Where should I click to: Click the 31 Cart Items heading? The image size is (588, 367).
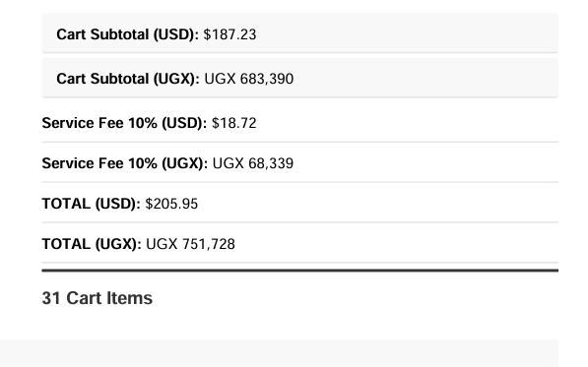tap(98, 298)
